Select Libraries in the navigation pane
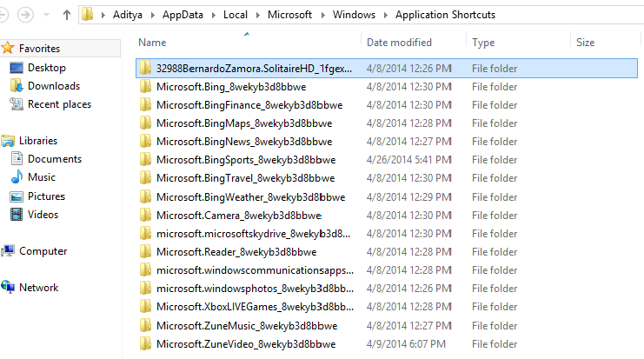 (38, 141)
